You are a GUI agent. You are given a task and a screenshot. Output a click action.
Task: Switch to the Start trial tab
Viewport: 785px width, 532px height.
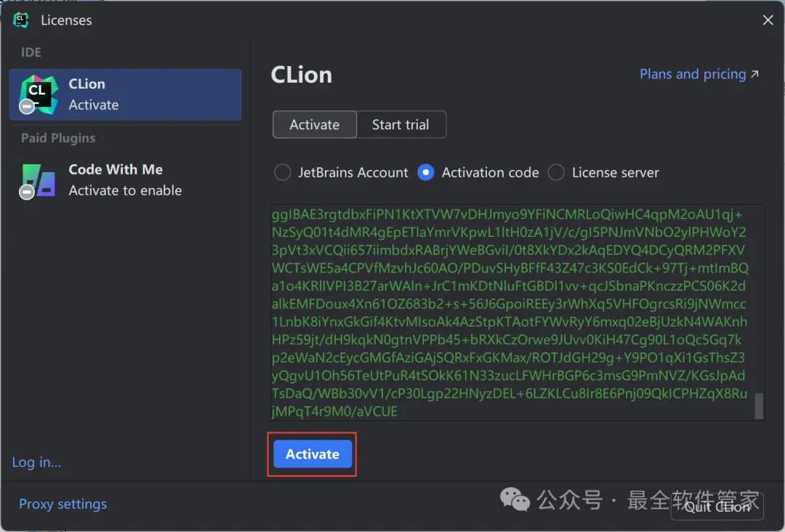tap(400, 125)
